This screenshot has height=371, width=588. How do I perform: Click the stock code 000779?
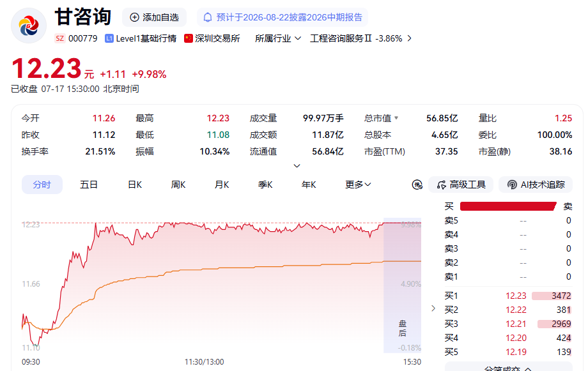coord(83,38)
